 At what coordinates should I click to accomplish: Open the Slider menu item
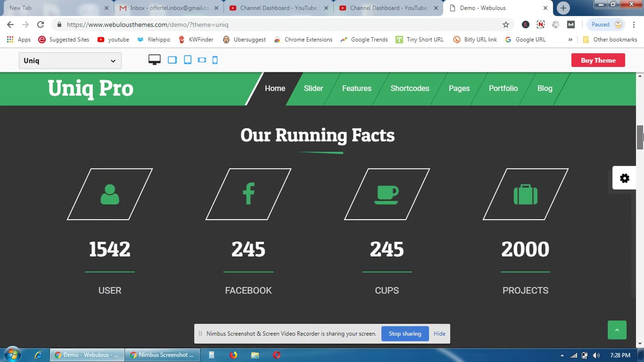(313, 88)
